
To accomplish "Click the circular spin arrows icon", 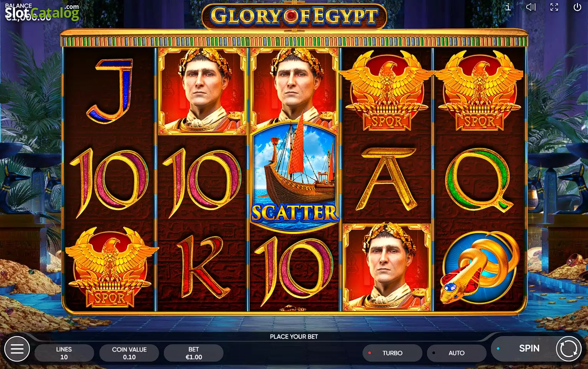I will [568, 349].
